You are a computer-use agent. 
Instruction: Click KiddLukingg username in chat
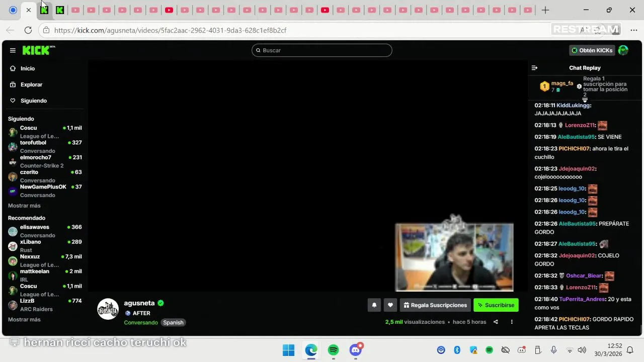pos(573,106)
